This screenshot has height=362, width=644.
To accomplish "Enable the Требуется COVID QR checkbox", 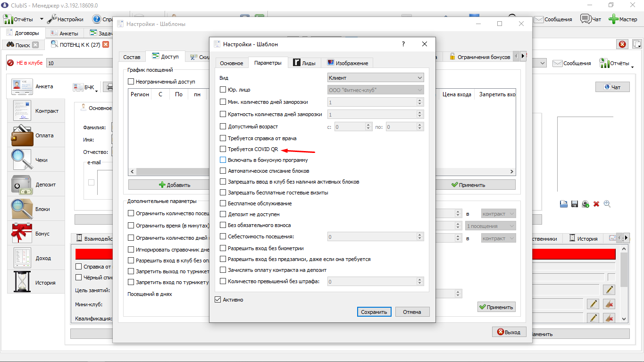I will tap(223, 149).
